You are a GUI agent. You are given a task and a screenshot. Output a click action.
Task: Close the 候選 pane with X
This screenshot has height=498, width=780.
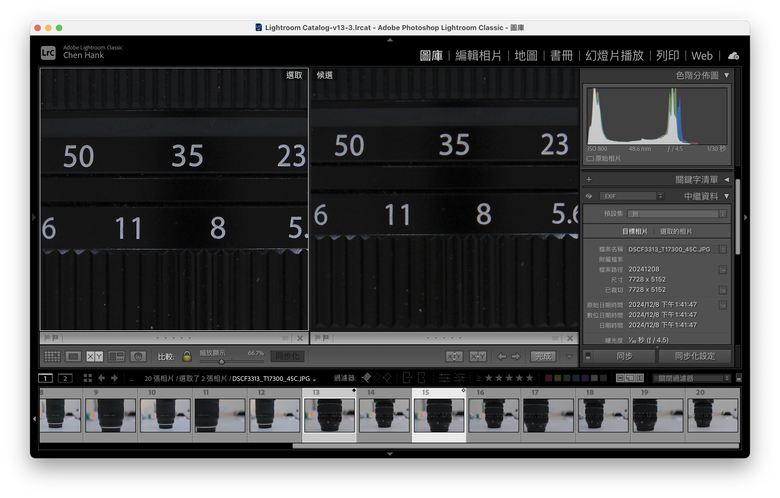(x=570, y=338)
